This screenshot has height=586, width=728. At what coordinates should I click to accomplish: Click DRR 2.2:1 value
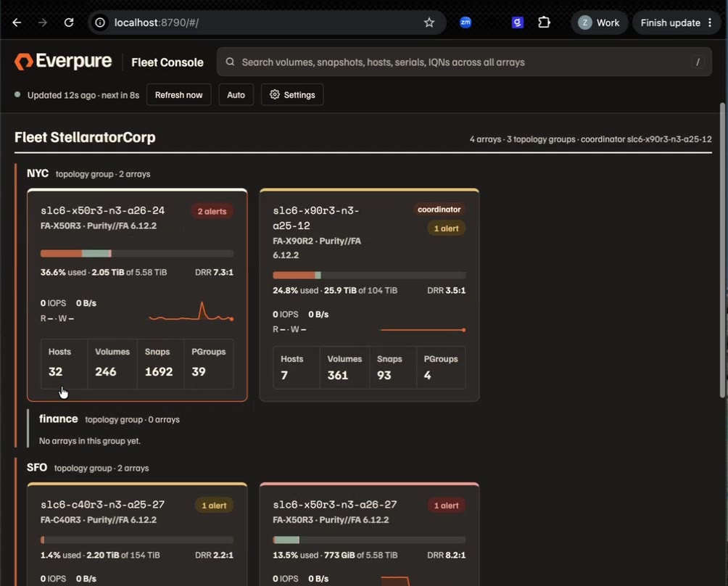tap(214, 555)
